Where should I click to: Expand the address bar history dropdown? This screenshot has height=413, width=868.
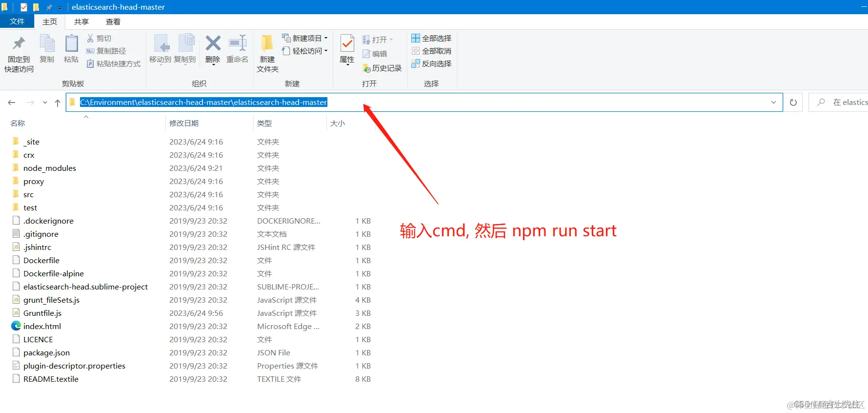coord(773,103)
